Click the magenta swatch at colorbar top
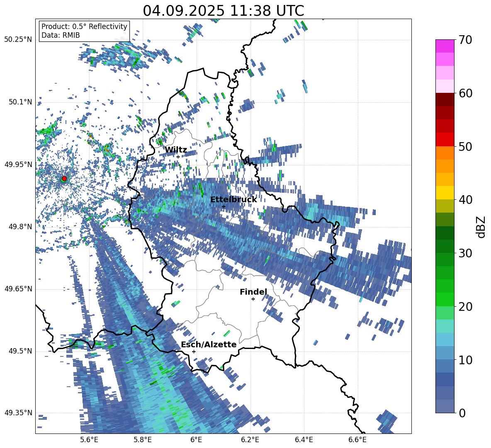491x448 pixels. pos(445,46)
